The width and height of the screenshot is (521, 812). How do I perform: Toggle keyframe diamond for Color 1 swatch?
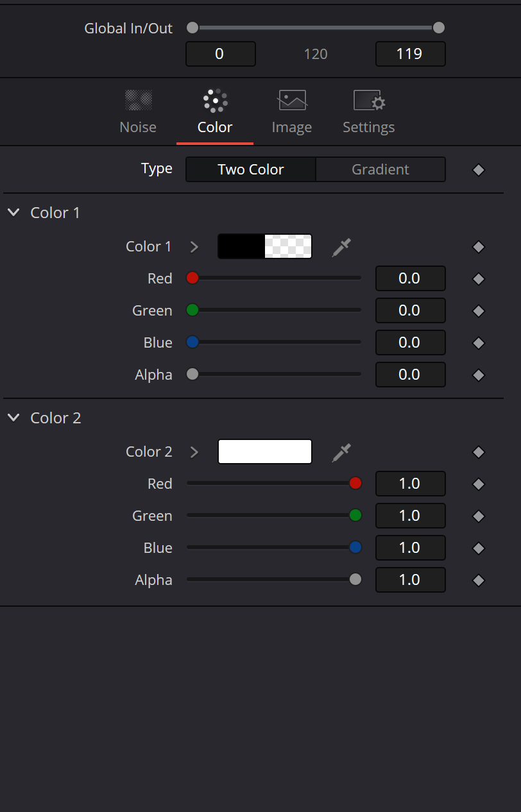478,247
